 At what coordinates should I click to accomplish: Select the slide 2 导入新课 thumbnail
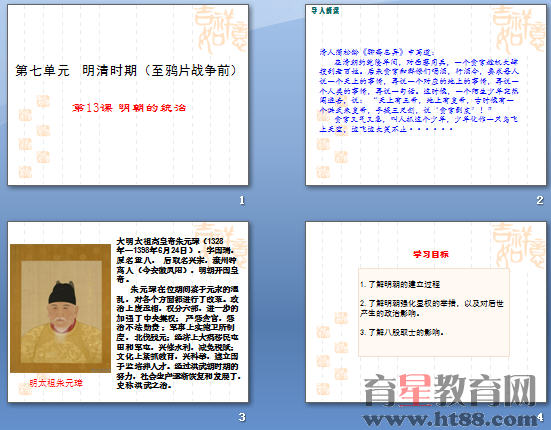click(426, 95)
